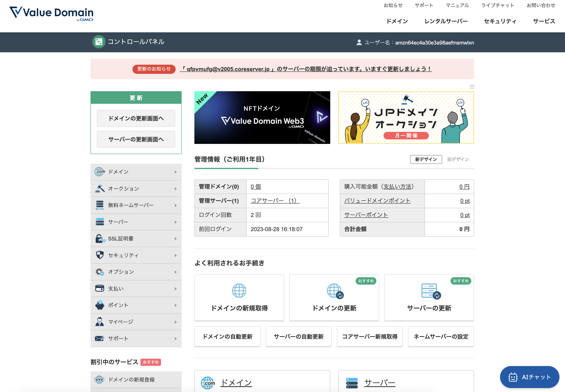
Task: Click the 無料ネームサーバー stack icon
Action: [99, 205]
